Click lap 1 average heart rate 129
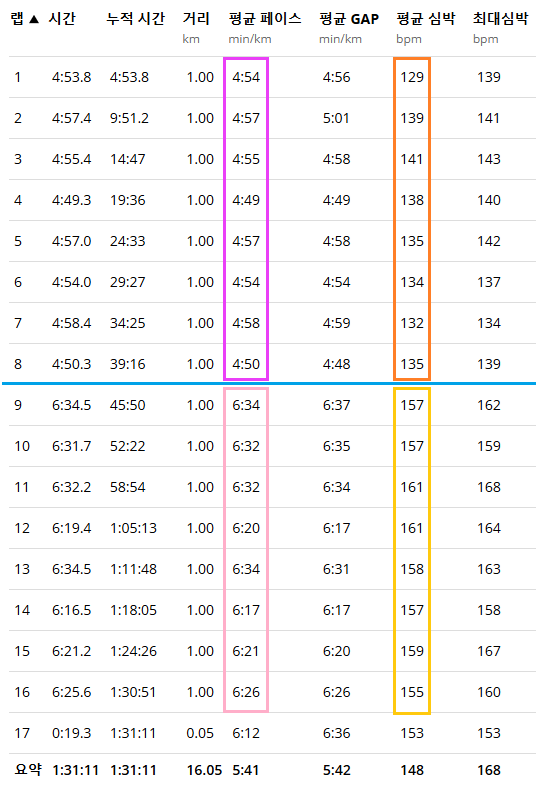This screenshot has height=791, width=536. click(412, 77)
